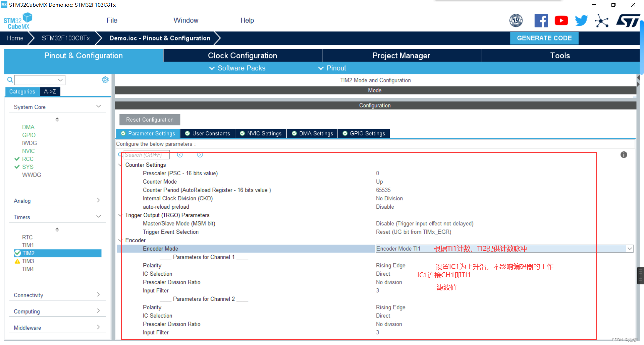Click the ST logo icon

[627, 21]
